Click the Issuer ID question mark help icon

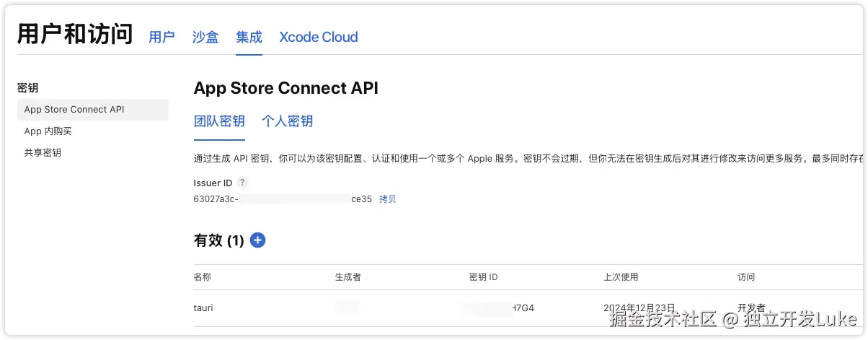(x=242, y=183)
